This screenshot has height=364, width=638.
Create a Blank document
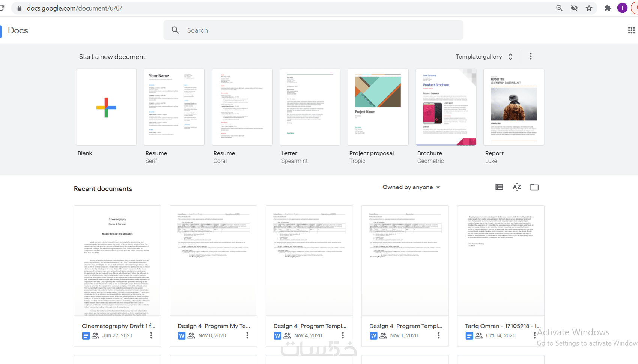106,107
